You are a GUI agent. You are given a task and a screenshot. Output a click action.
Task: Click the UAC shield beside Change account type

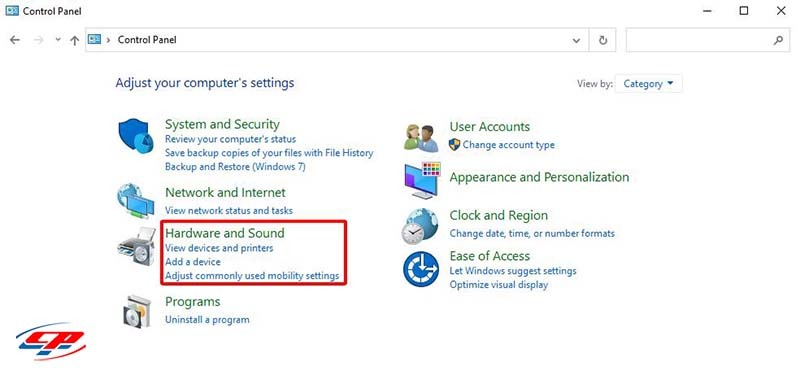[x=454, y=145]
